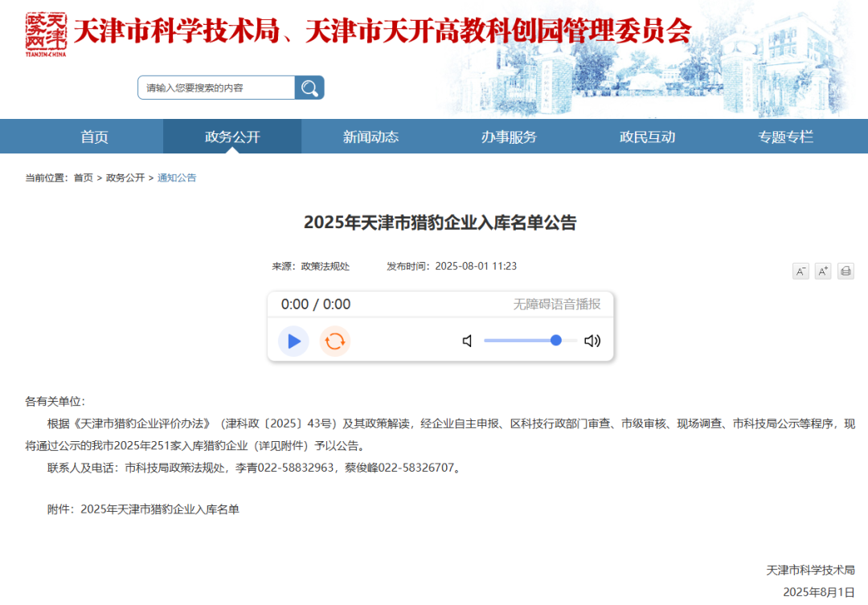Print the article using the printer icon
Screen dimensions: 868x605
point(845,272)
